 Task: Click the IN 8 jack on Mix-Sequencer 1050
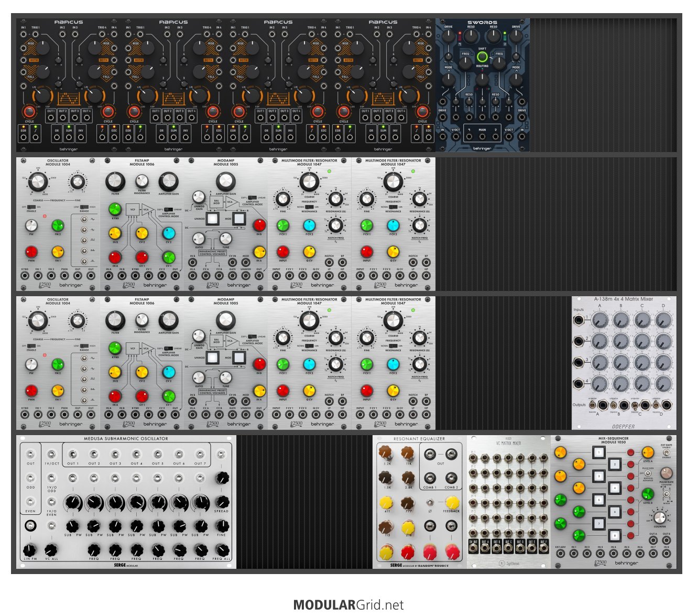[666, 554]
